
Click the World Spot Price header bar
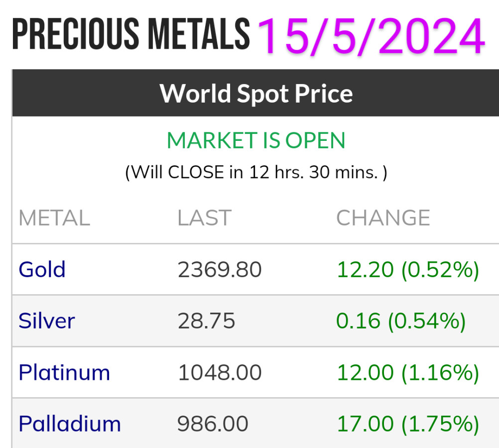click(256, 93)
